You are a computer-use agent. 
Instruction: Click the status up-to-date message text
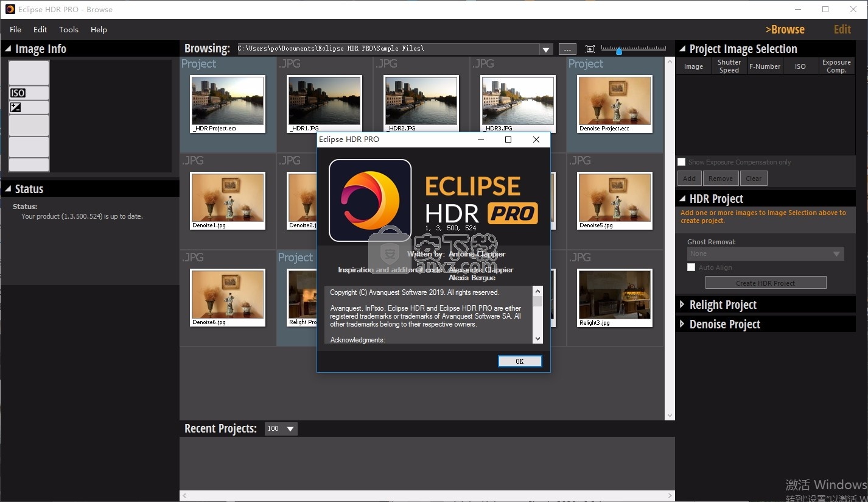pyautogui.click(x=82, y=216)
